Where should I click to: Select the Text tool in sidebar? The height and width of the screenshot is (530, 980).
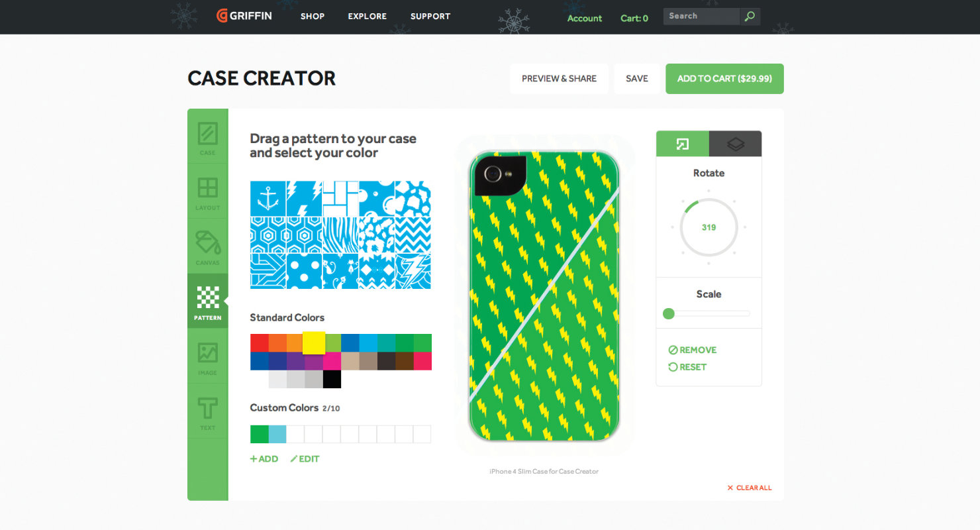pos(208,411)
